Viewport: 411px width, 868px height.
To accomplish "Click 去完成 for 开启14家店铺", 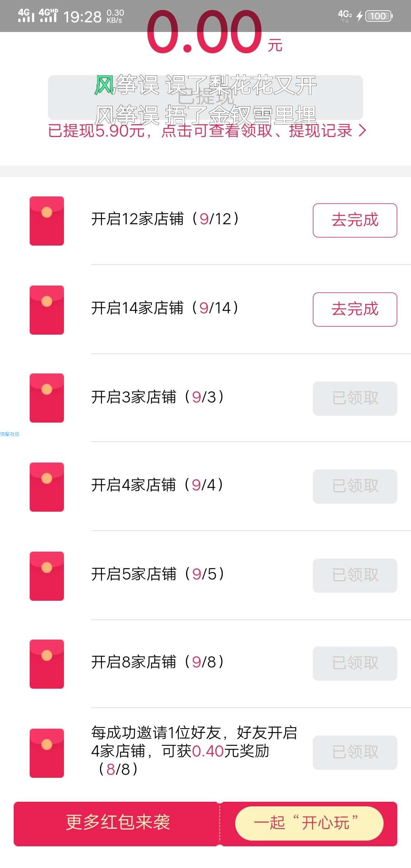I will coord(355,310).
